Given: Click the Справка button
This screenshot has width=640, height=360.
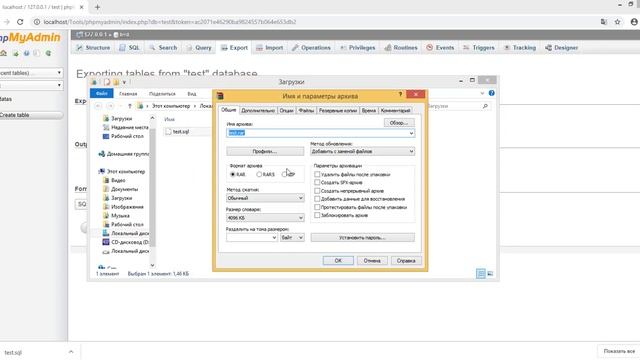Looking at the screenshot, I should click(x=406, y=260).
